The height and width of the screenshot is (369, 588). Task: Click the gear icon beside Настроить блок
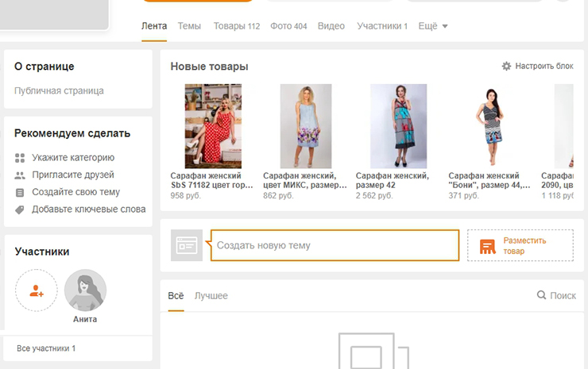click(x=506, y=67)
